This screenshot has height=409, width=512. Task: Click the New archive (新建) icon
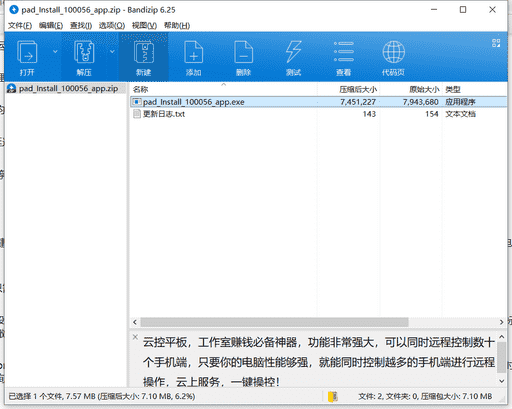[x=144, y=52]
